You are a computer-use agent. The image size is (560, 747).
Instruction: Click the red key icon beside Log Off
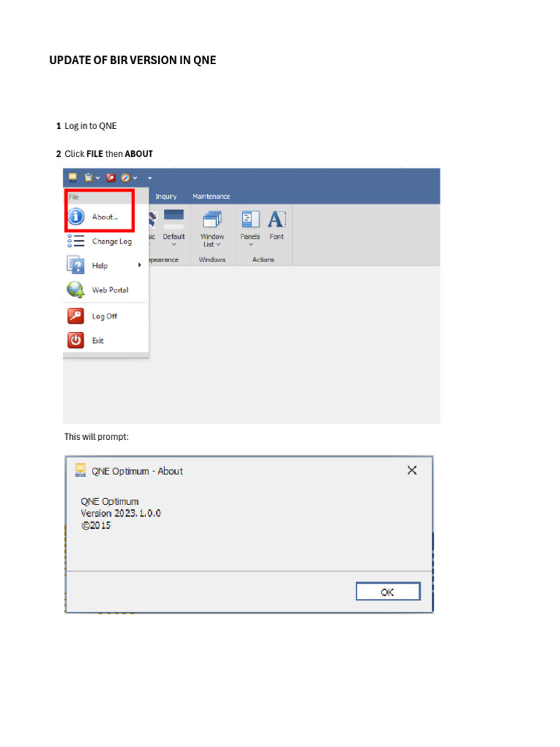(x=76, y=316)
